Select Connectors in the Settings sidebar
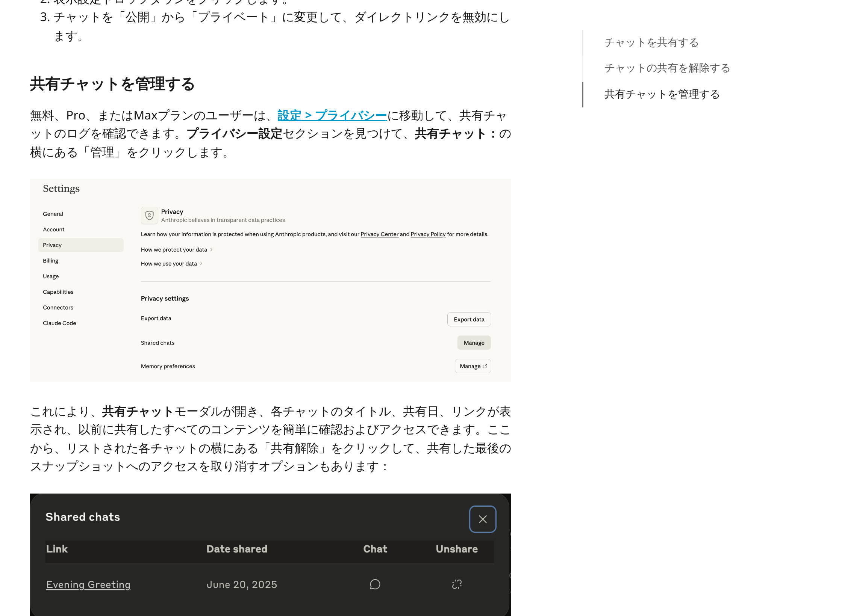This screenshot has width=842, height=616. 58,308
